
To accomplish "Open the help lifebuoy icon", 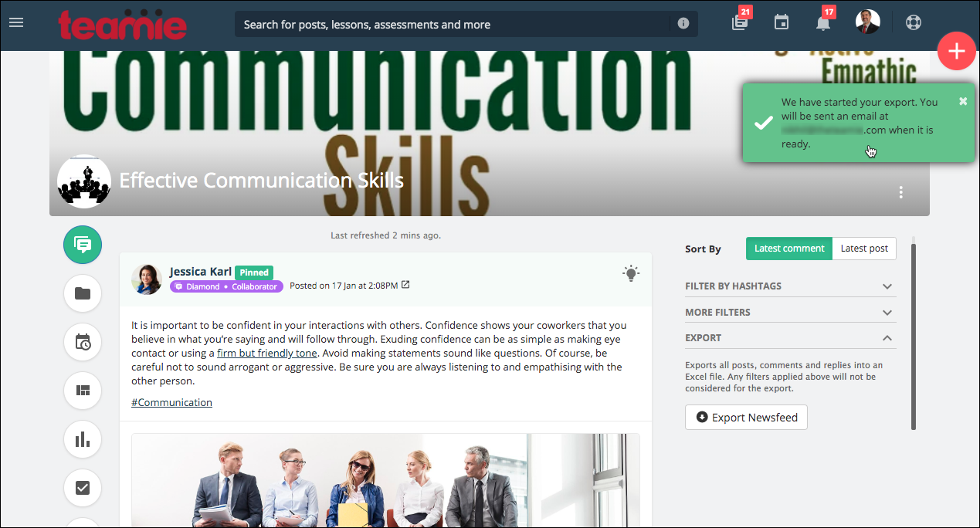I will (x=914, y=22).
